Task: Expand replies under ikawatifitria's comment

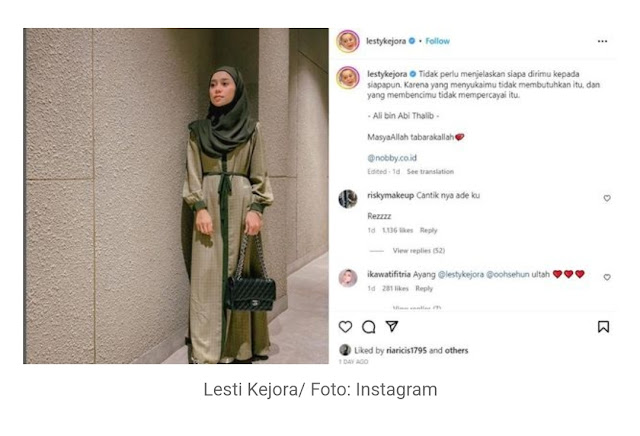Action: click(417, 307)
